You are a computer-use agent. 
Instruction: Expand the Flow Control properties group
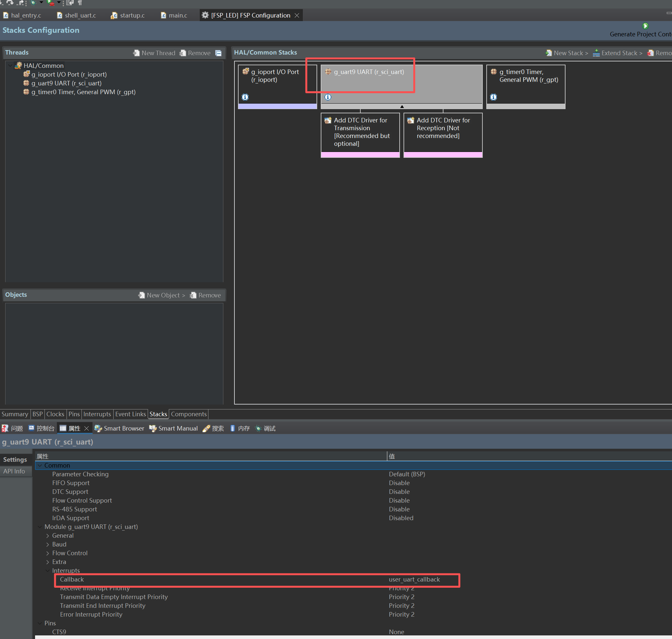pyautogui.click(x=47, y=553)
